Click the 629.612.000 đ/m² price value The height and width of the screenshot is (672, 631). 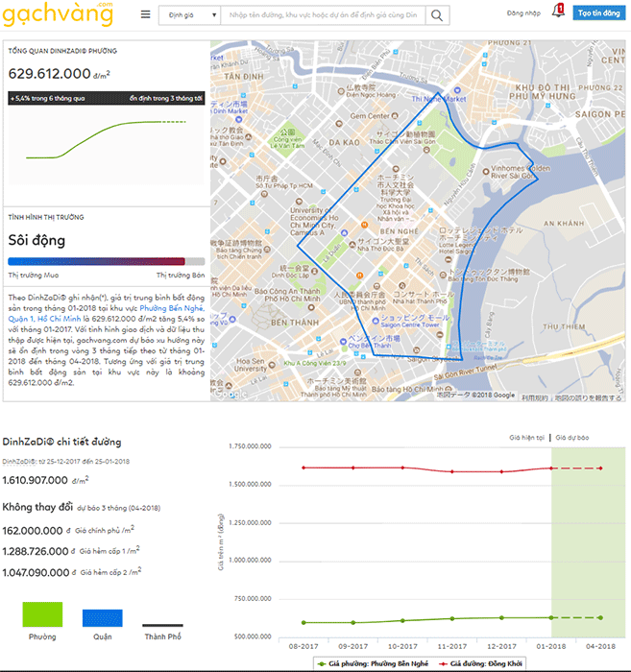(60, 74)
